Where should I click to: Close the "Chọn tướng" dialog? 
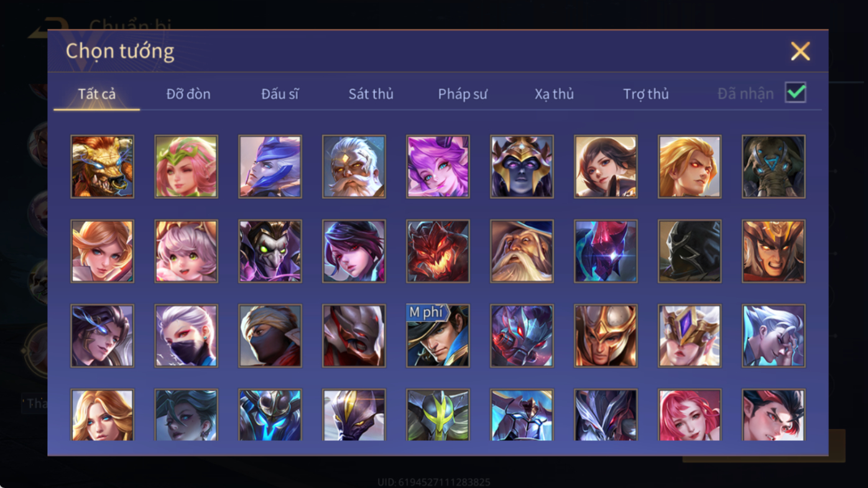[x=800, y=51]
